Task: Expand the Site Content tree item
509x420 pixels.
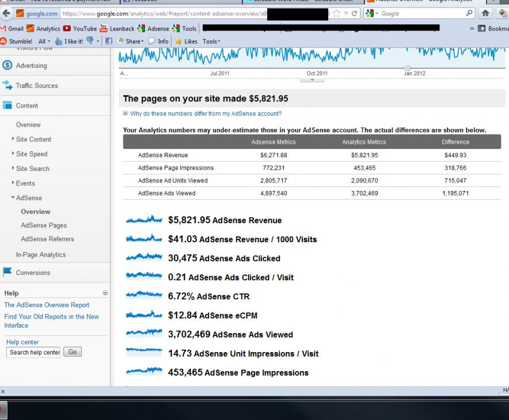Action: (13, 139)
